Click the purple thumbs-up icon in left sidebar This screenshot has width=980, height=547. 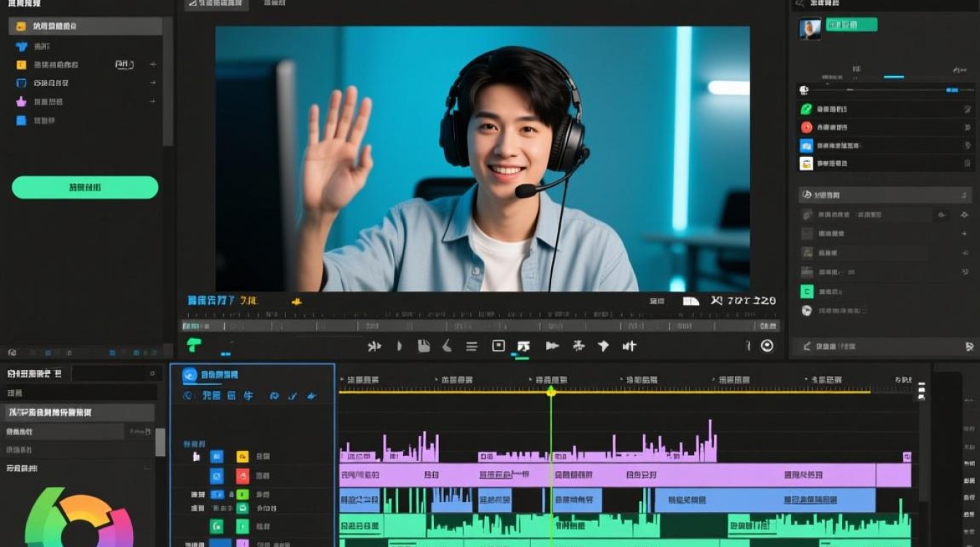tap(21, 101)
